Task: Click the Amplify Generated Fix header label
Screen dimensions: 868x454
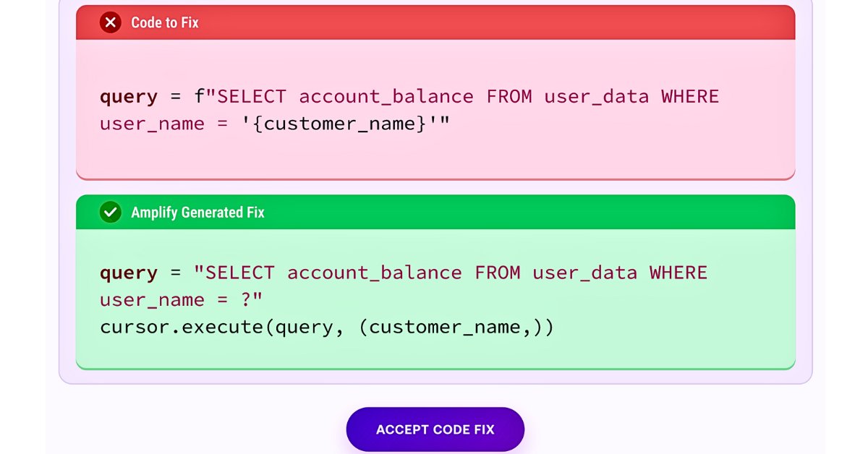Action: pos(197,213)
